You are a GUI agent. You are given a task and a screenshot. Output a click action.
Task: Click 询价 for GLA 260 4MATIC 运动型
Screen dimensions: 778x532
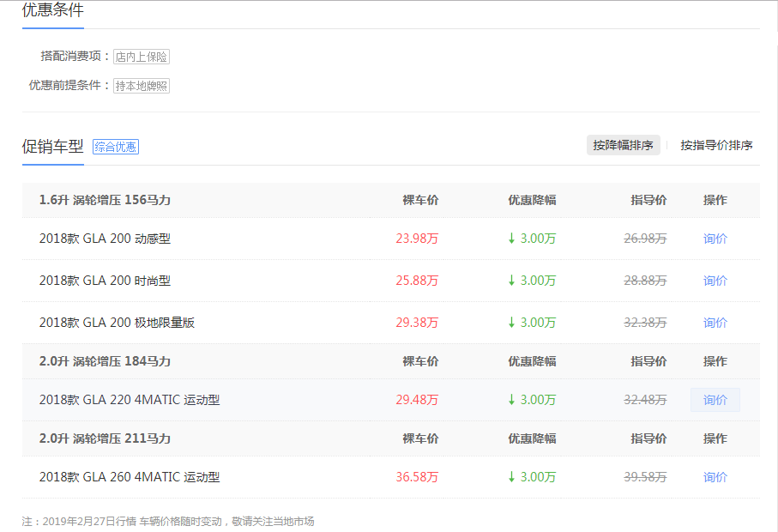click(715, 477)
